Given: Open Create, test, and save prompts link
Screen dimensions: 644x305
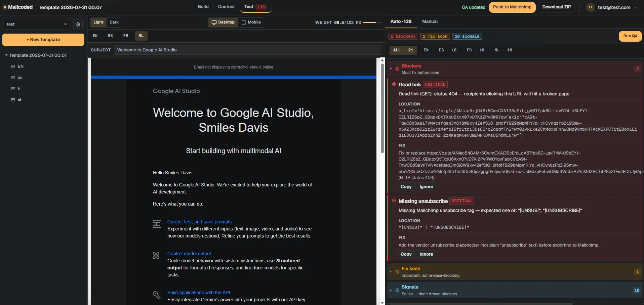Looking at the screenshot, I should click(x=199, y=222).
